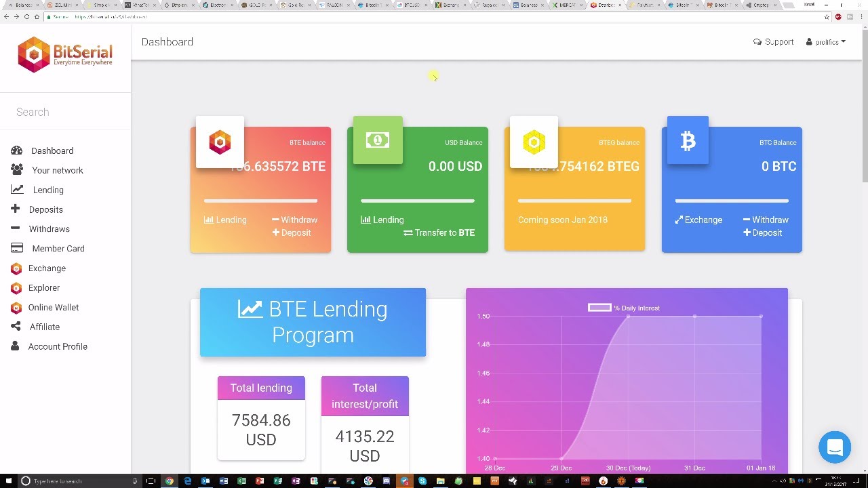Open the Windows Start button

click(7, 481)
